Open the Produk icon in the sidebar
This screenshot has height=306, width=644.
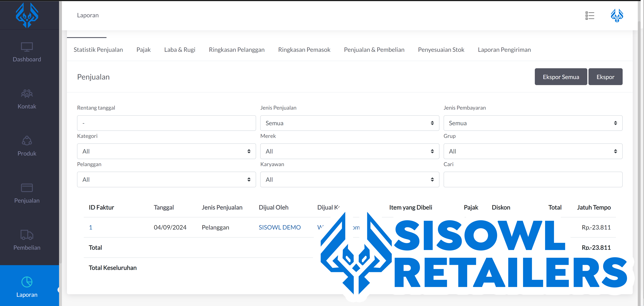[27, 141]
